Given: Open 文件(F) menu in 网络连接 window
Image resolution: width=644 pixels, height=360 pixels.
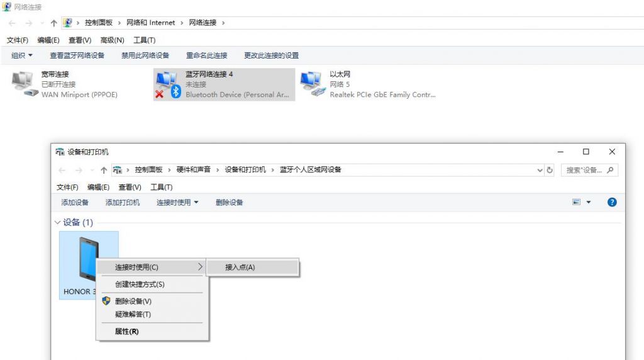Looking at the screenshot, I should tap(17, 40).
